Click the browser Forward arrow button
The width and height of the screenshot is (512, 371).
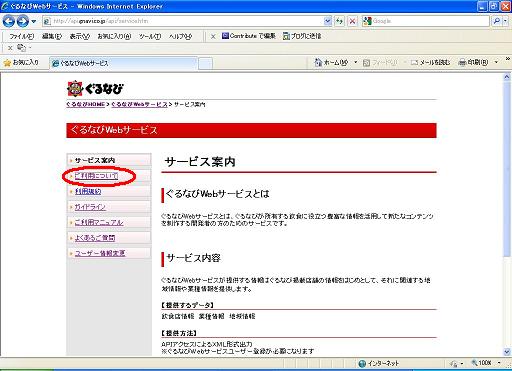[x=23, y=21]
